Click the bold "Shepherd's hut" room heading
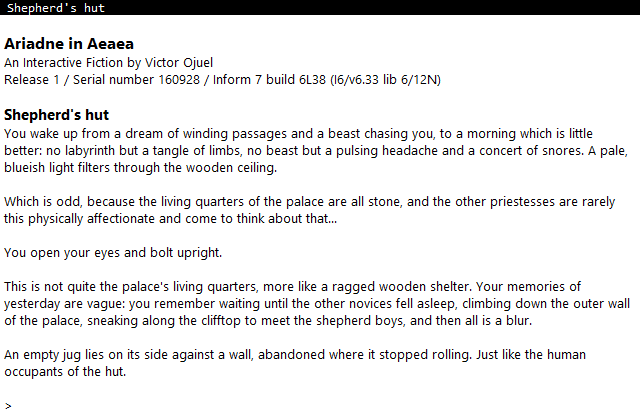The height and width of the screenshot is (420, 640). click(56, 115)
